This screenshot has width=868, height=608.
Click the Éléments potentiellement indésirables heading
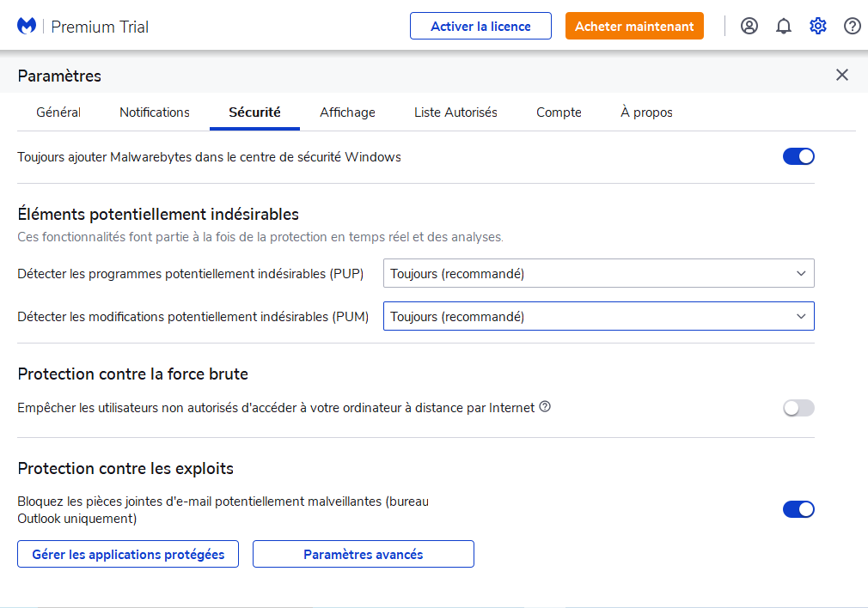158,214
